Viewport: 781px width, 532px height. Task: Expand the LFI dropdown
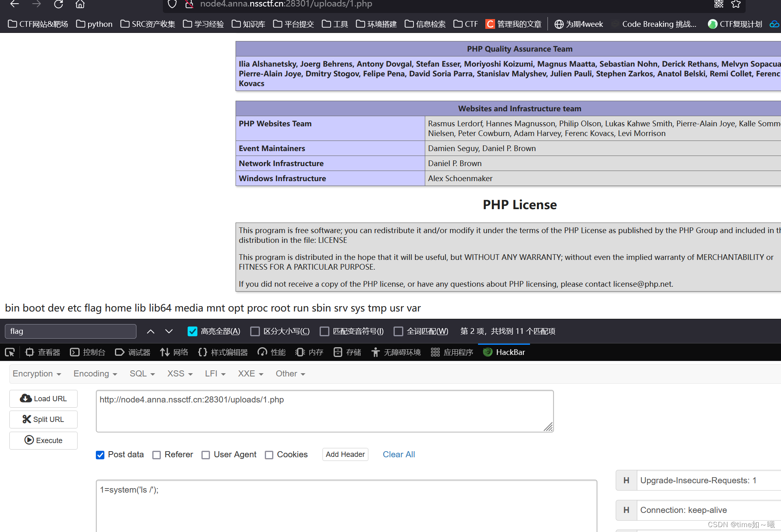pos(215,374)
